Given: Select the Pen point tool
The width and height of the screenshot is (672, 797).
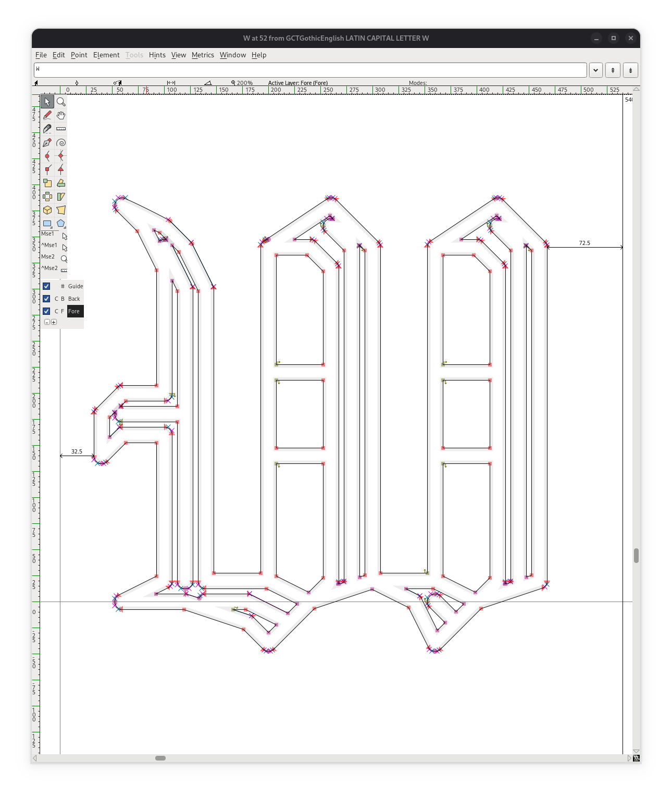Looking at the screenshot, I should pos(47,142).
